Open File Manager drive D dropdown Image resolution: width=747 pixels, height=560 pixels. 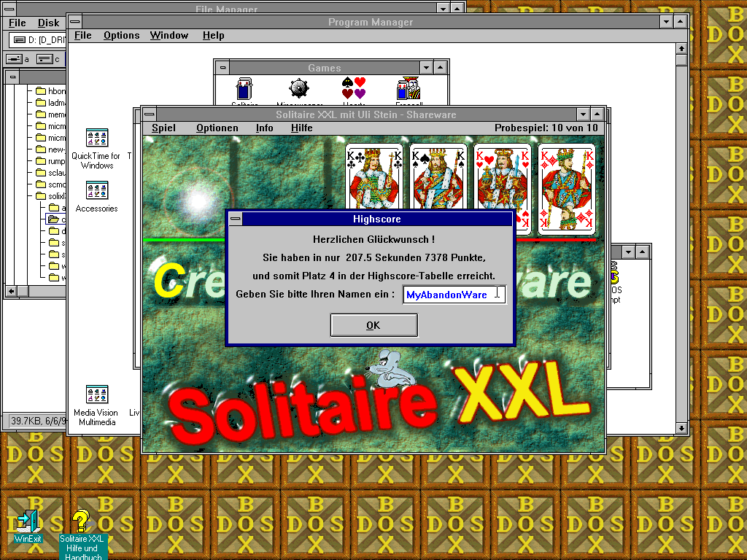[37, 40]
